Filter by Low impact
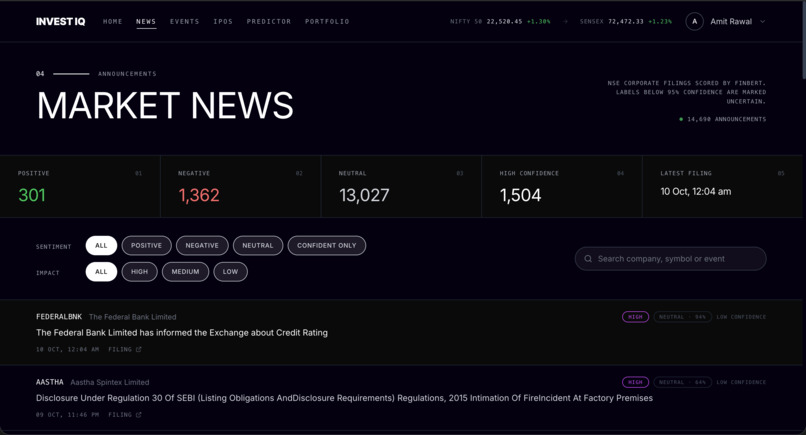 [230, 271]
